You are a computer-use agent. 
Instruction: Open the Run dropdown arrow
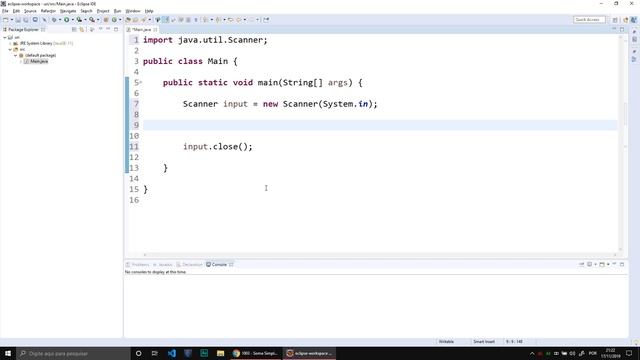pos(72,20)
